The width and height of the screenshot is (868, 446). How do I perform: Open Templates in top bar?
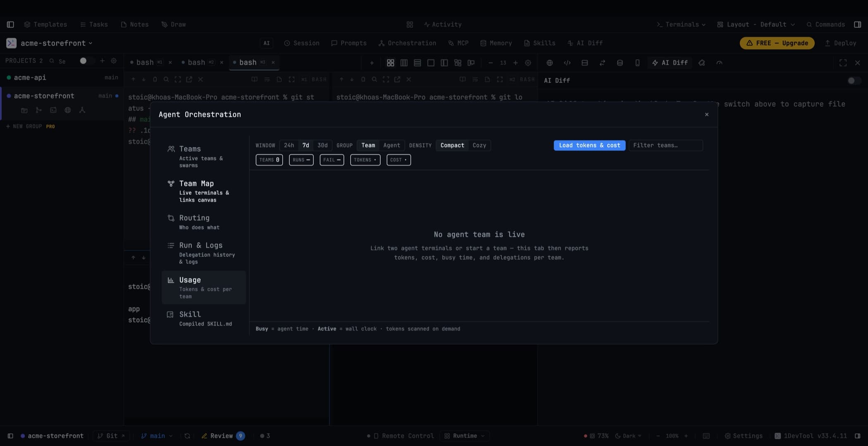pyautogui.click(x=45, y=24)
